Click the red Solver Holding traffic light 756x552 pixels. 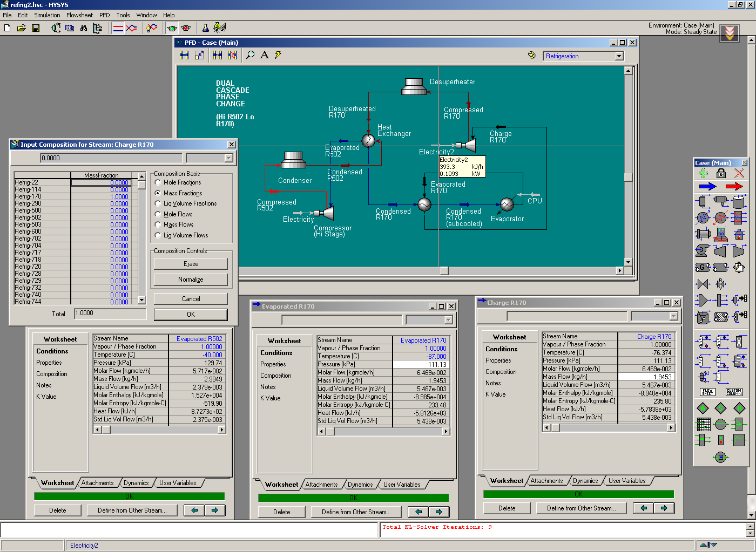(x=186, y=28)
